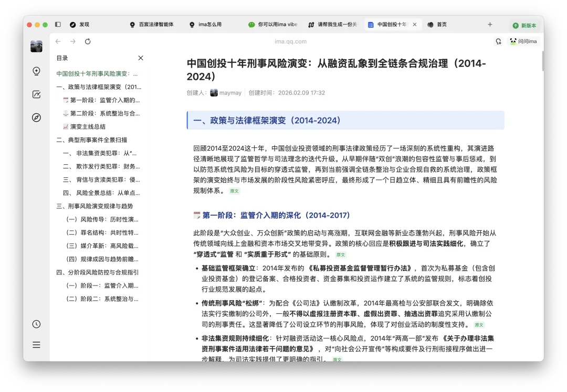The image size is (567, 392).
Task: Switch to 百宸法律智能体 tab
Action: pos(152,25)
